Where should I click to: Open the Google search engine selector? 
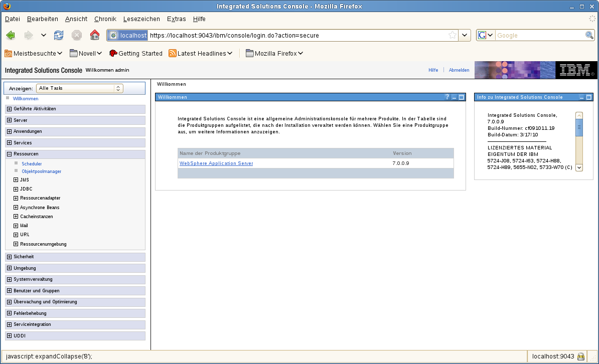[x=486, y=35]
